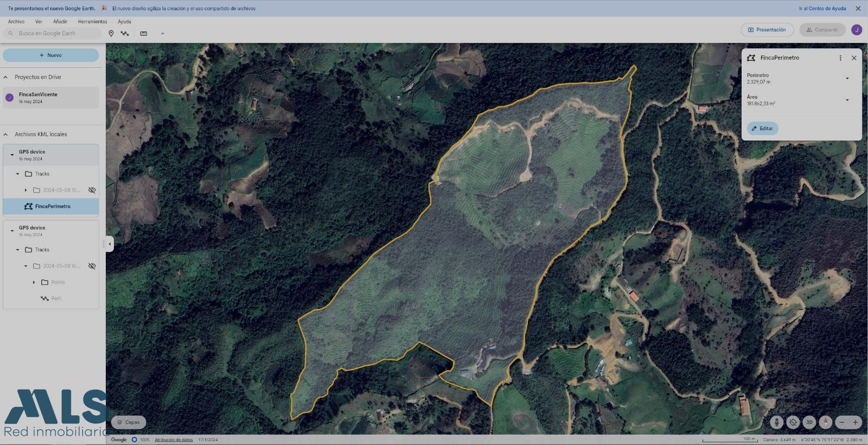
Task: Open the Archivo menu
Action: [16, 22]
